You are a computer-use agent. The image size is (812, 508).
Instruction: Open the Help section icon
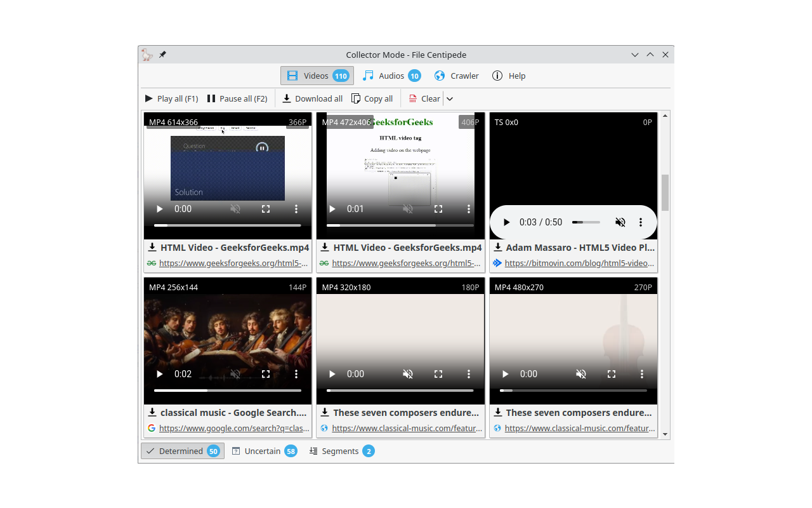497,76
